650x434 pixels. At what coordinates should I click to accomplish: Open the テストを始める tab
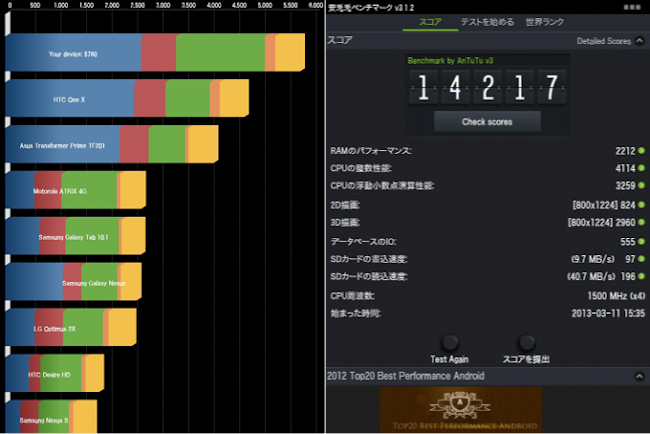coord(487,22)
